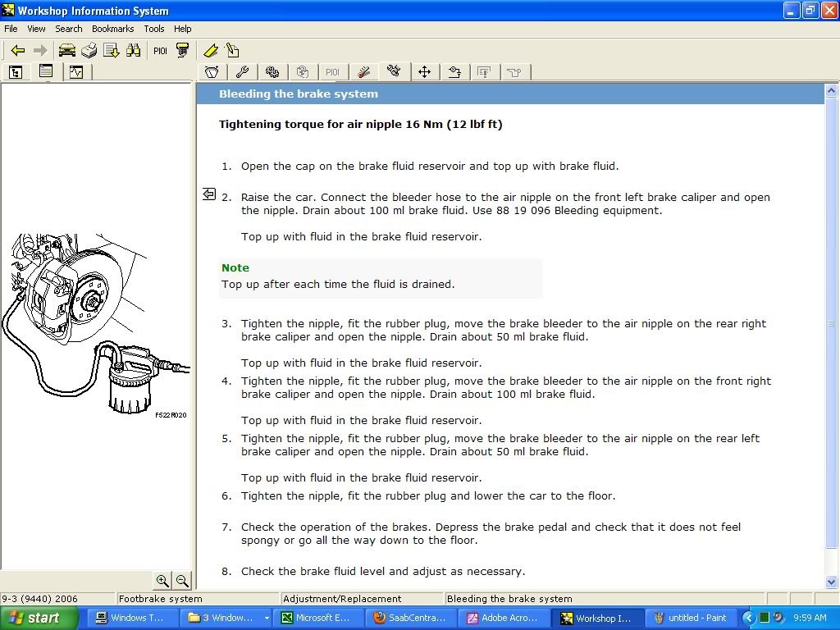Click the scrollbar down arrow in document pane
This screenshot has width=840, height=630.
point(832,581)
